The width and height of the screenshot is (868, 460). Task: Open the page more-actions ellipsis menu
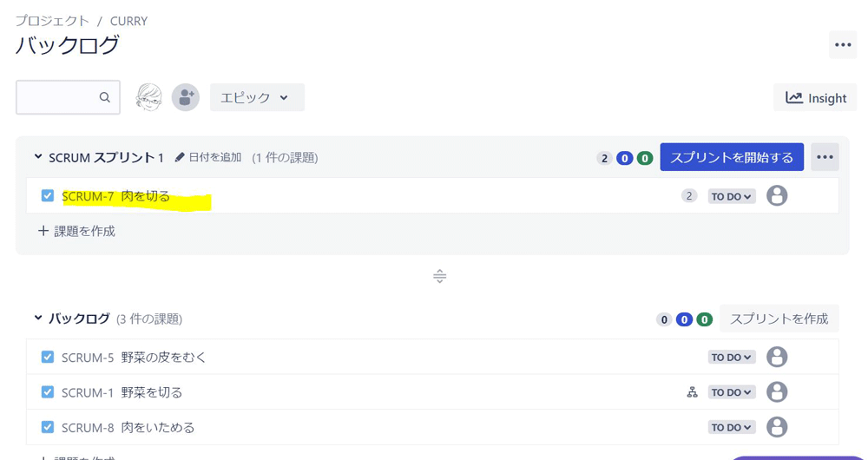(x=843, y=45)
